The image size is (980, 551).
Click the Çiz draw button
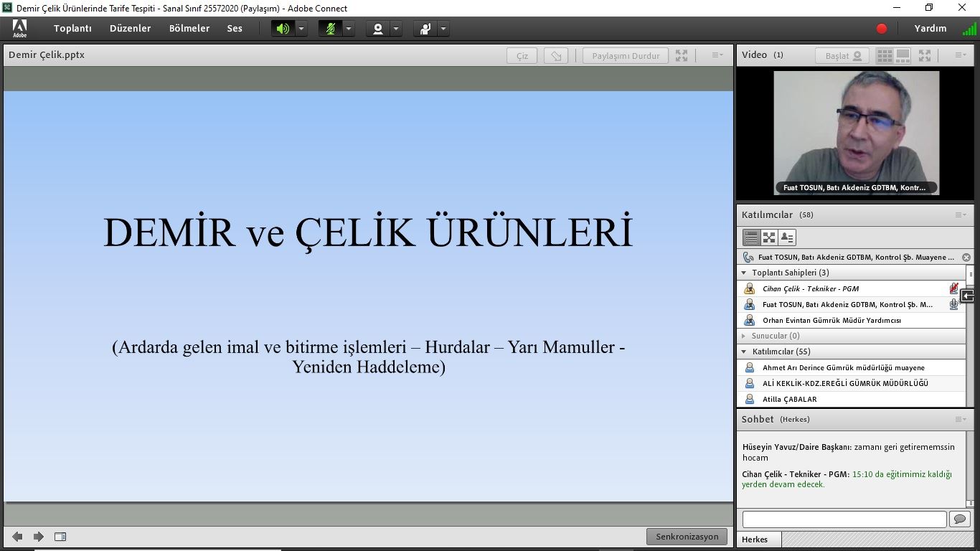coord(522,56)
